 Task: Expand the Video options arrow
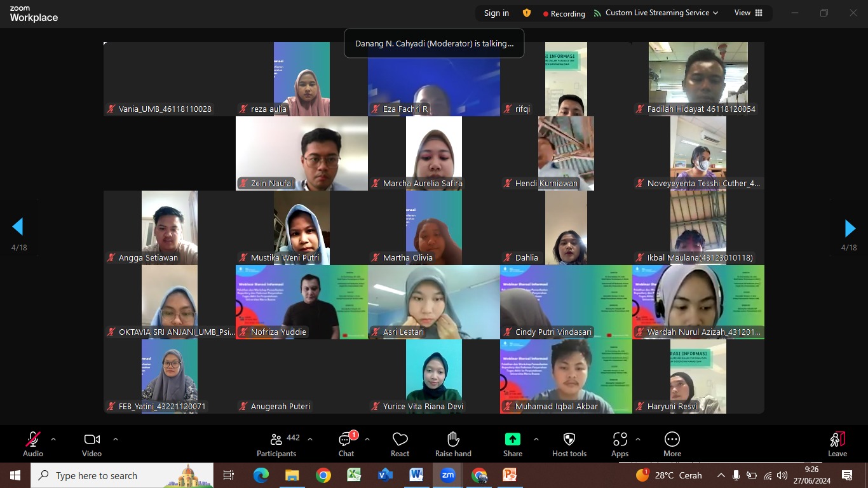(115, 439)
